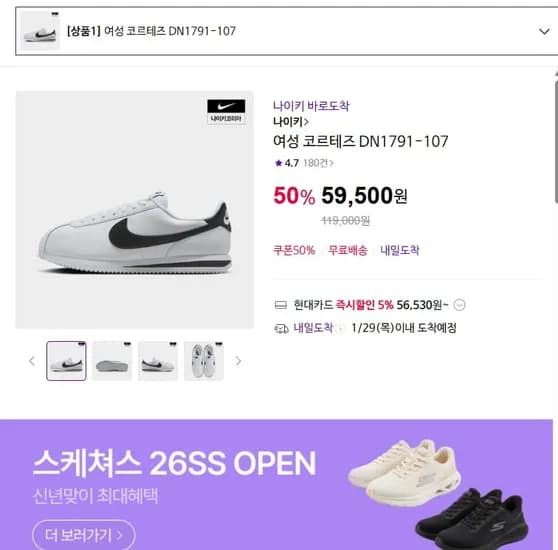
Task: Click the Nike Korea logo badge
Action: click(x=226, y=112)
